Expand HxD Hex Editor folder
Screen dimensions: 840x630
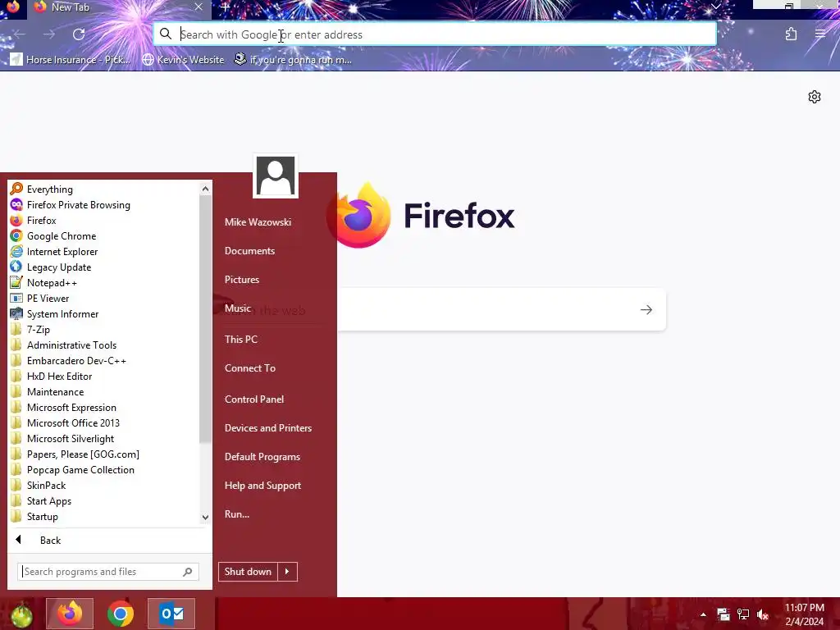click(59, 376)
